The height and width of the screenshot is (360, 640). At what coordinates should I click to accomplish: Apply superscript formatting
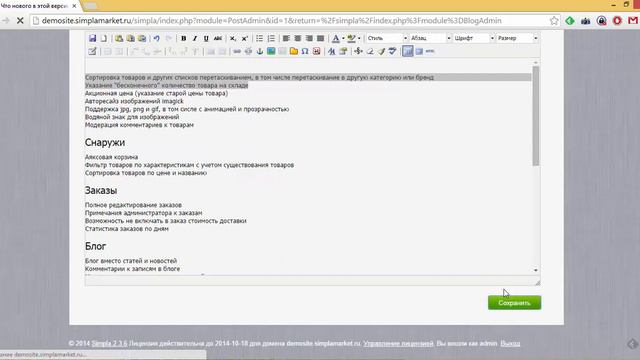(244, 38)
